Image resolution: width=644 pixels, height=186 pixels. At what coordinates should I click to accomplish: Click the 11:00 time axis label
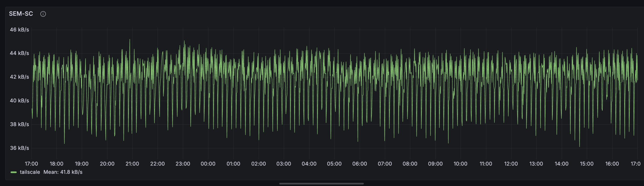[x=486, y=164]
